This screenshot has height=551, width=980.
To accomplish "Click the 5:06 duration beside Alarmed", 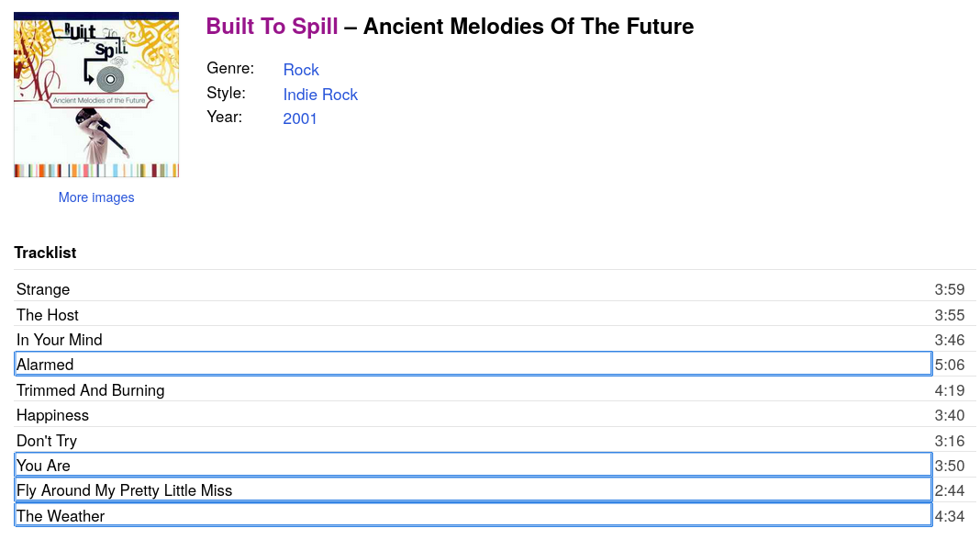I will (950, 365).
